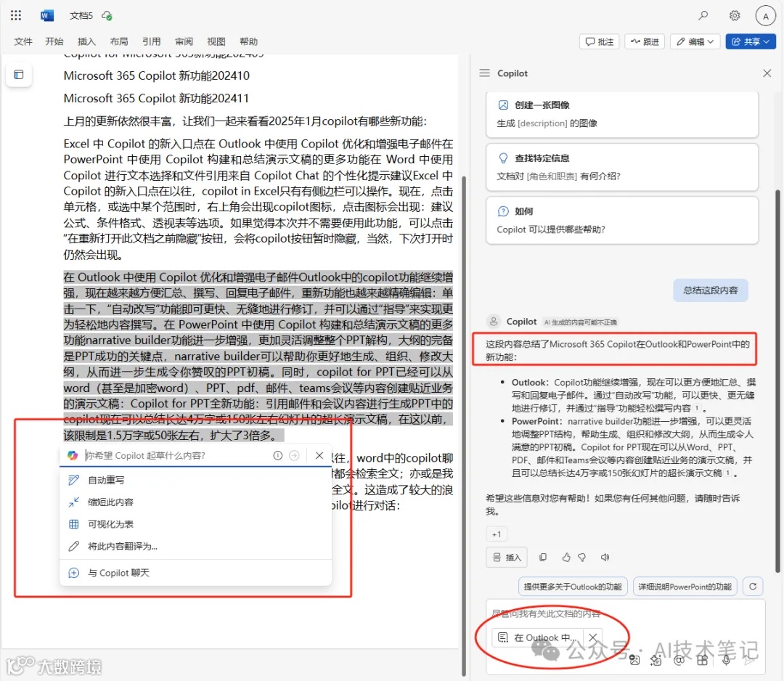Click 详细说明PowerPoint的功能 suggestion
784x681 pixels.
685,587
